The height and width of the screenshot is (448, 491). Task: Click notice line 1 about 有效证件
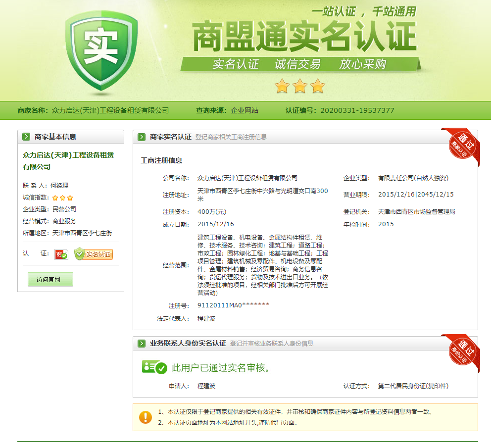pyautogui.click(x=295, y=412)
